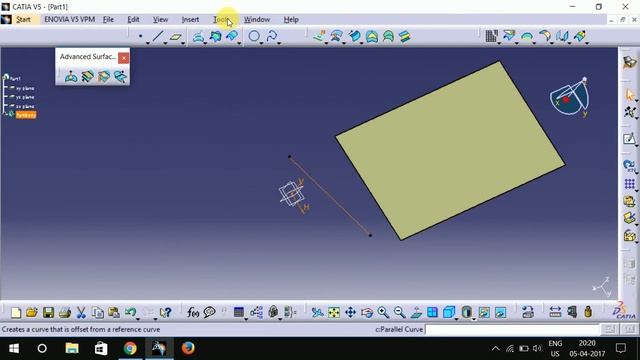640x360 pixels.
Task: Click the 3D compass in the viewport
Action: [571, 97]
